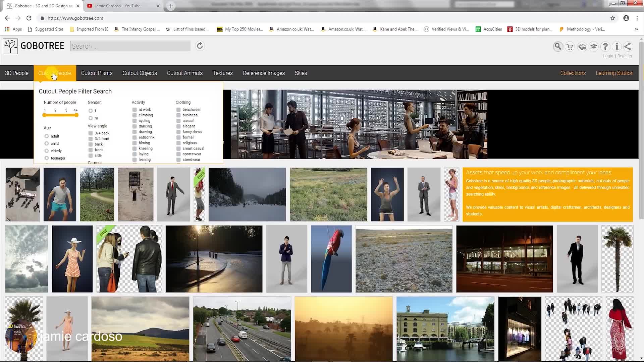This screenshot has height=362, width=644.
Task: Tick the '3/4 back' view angle checkbox
Action: point(91,133)
